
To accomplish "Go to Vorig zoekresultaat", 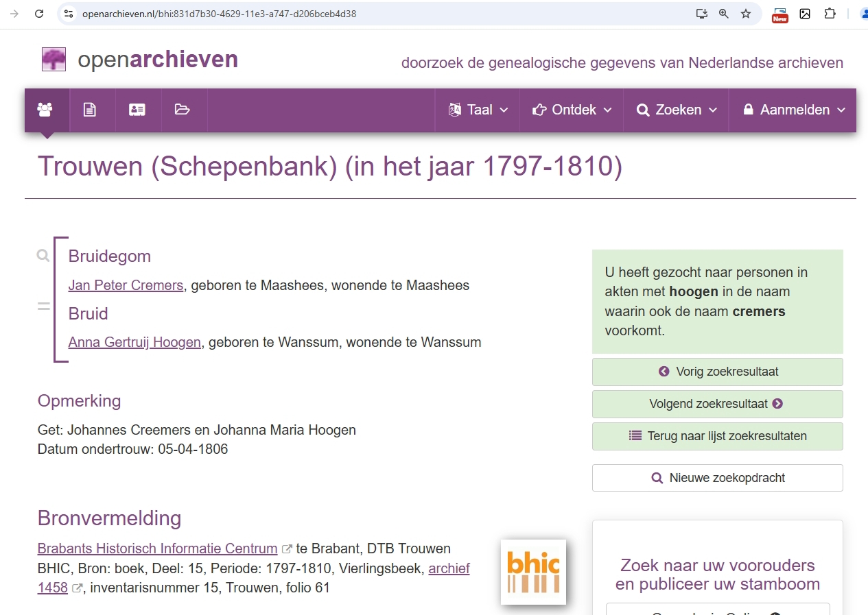I will click(x=717, y=372).
